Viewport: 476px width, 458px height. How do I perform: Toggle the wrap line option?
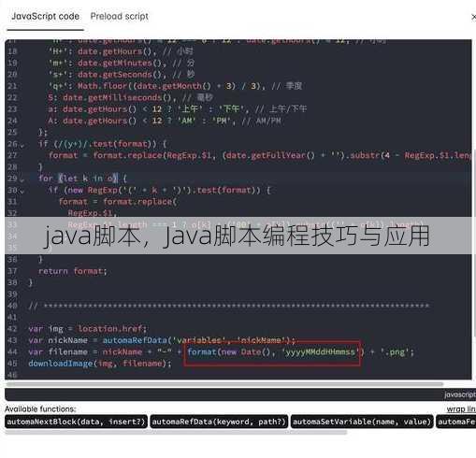click(x=461, y=408)
